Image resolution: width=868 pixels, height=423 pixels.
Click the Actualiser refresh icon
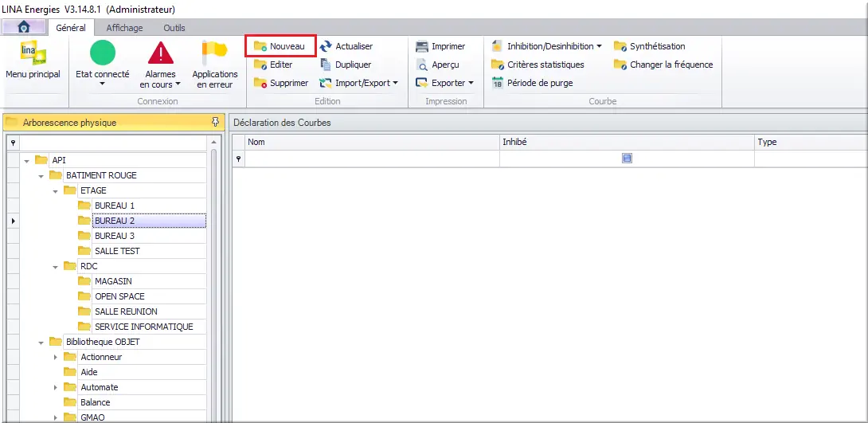point(326,46)
